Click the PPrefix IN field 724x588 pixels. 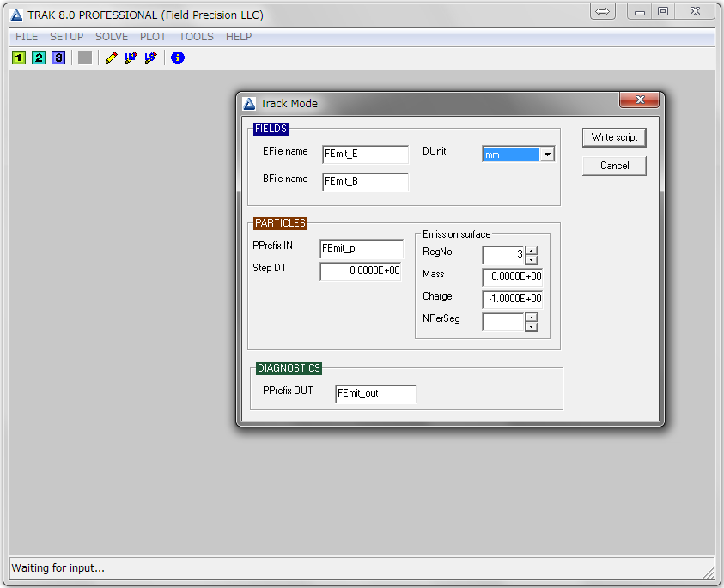pos(361,249)
